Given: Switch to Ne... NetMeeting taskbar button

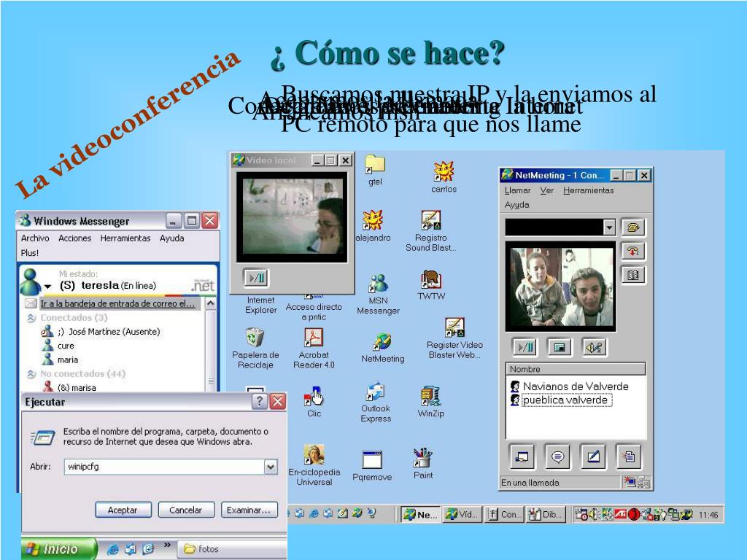Looking at the screenshot, I should (420, 514).
